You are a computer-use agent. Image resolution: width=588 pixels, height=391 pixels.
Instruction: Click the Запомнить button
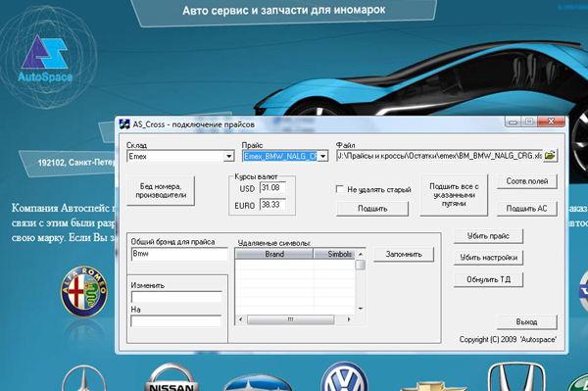404,254
